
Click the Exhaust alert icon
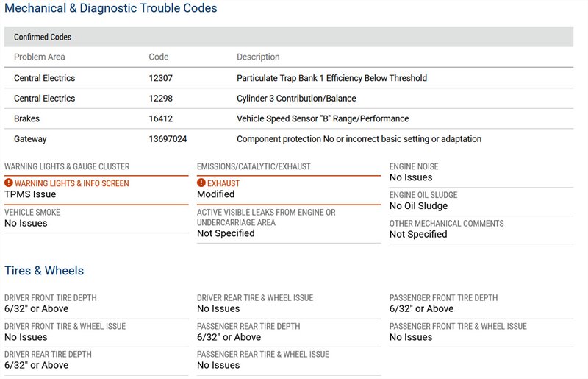(201, 183)
